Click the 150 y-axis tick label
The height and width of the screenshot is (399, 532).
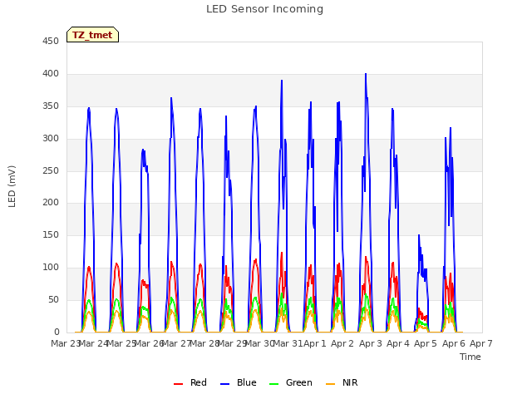(51, 234)
